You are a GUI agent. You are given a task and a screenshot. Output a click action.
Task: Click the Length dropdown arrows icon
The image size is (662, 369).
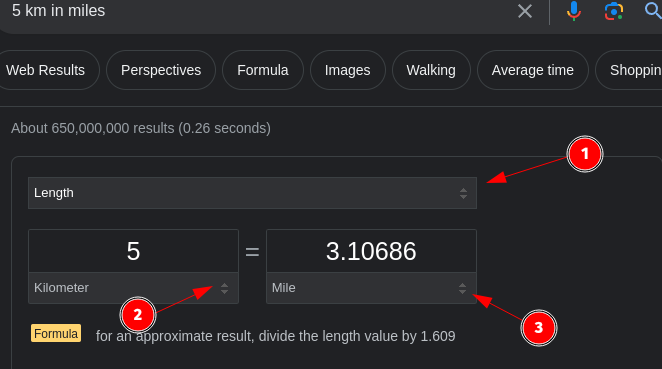pyautogui.click(x=463, y=194)
